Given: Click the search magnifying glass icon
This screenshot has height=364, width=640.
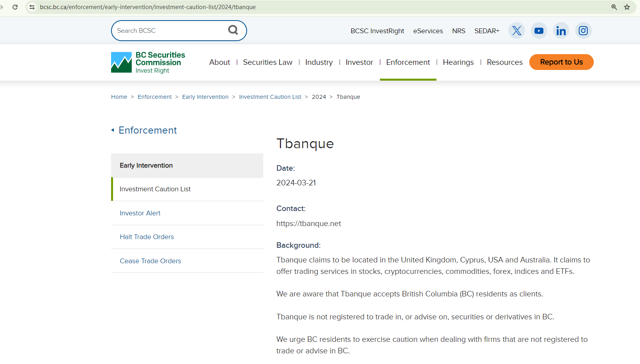Looking at the screenshot, I should pos(233,30).
